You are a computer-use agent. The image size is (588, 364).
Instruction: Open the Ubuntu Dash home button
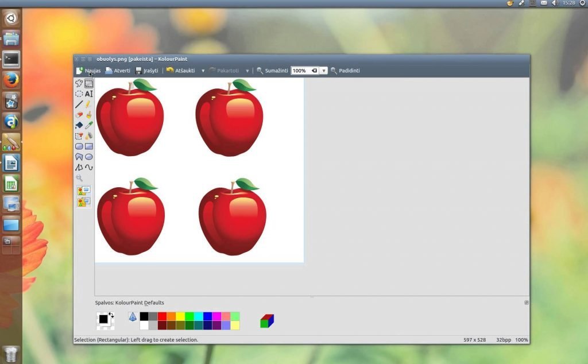[x=11, y=18]
